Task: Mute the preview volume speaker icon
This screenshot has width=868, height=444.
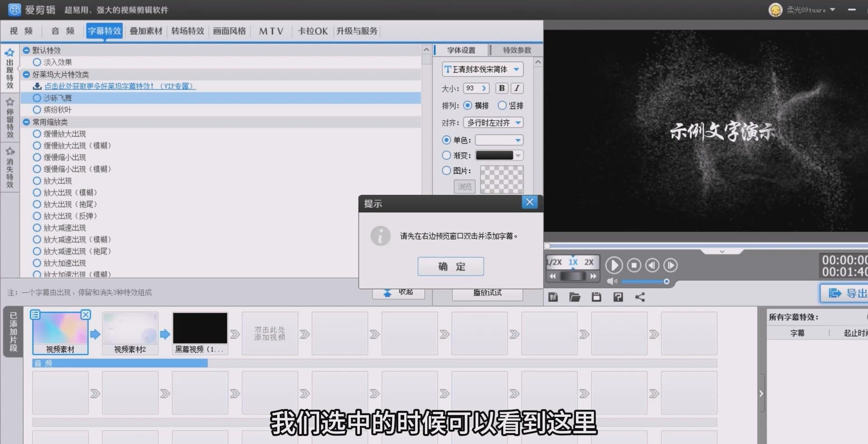Action: click(x=612, y=281)
